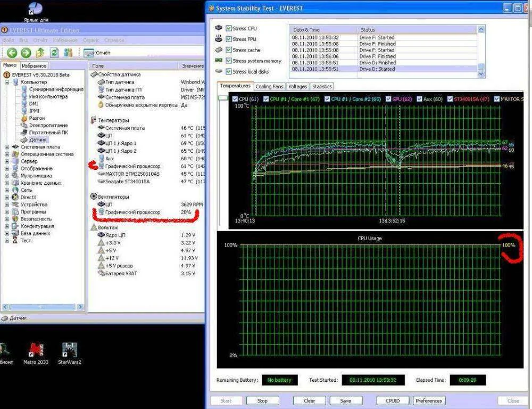532x409 pixels.
Task: Uncheck the GPU (62) graph checkbox
Action: (x=388, y=99)
